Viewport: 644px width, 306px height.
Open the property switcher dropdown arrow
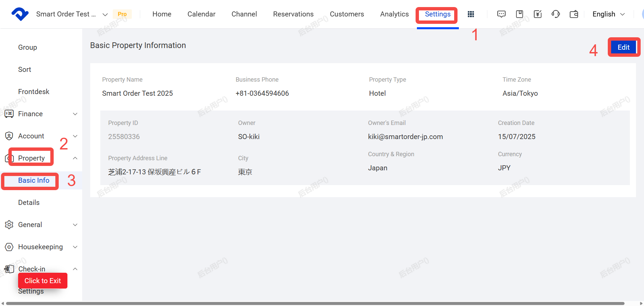pos(105,14)
